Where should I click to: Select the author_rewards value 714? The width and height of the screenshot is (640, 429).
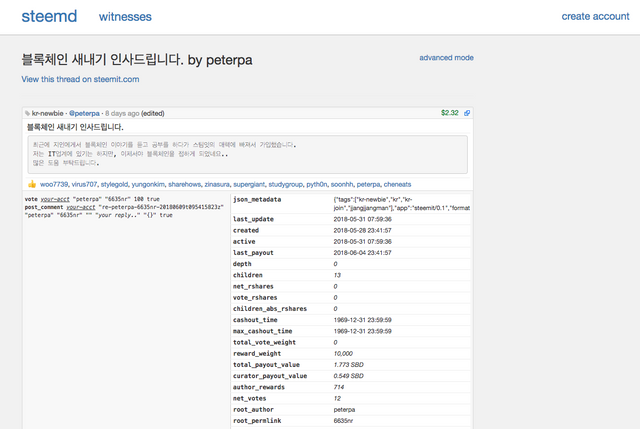(339, 387)
